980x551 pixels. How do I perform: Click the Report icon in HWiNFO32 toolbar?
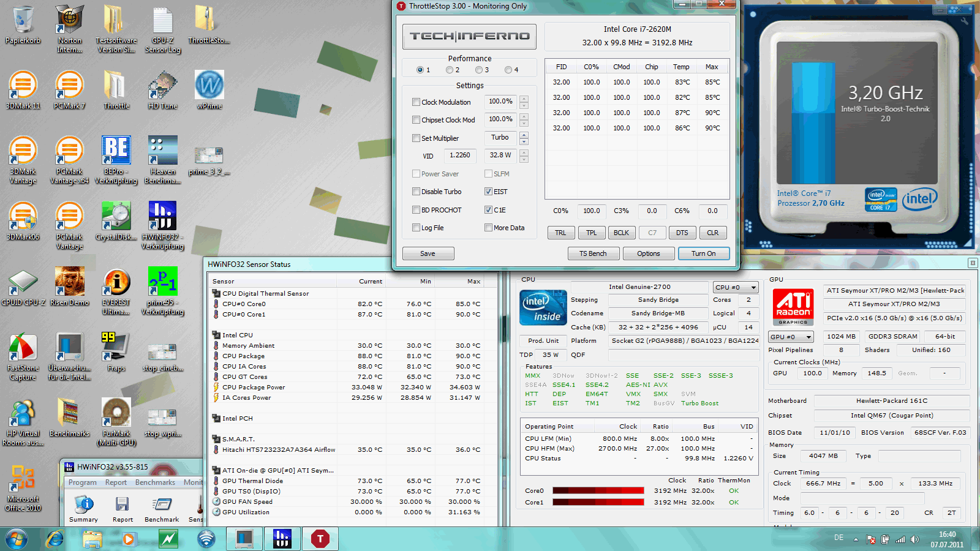(x=123, y=509)
